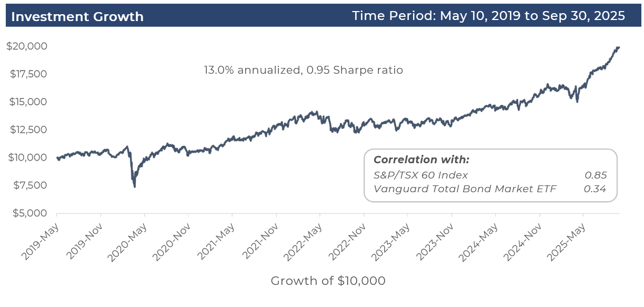The image size is (644, 307).
Task: Click the $20,000 y-axis label
Action: pos(27,46)
